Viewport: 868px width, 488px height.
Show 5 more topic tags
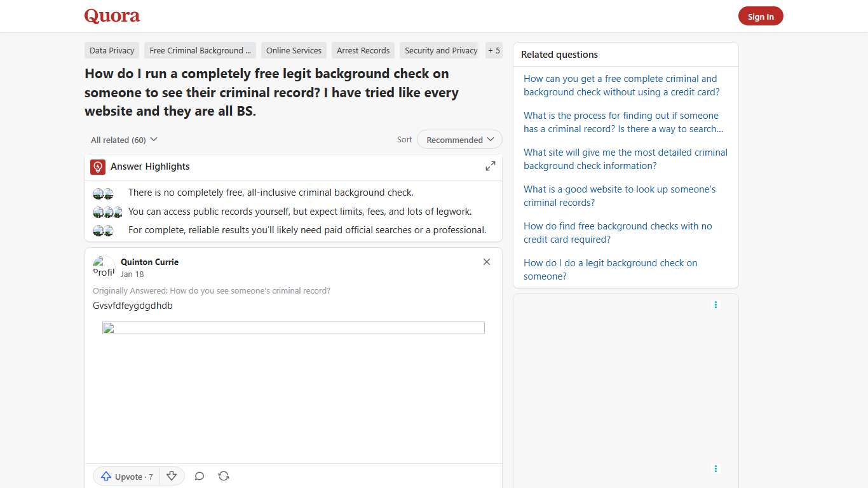494,50
